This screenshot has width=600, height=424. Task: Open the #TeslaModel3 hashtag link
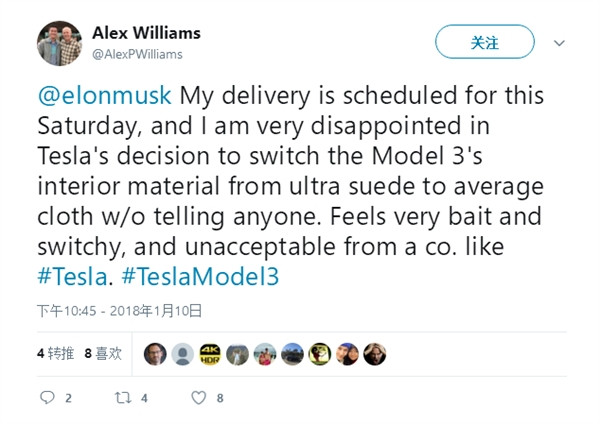pos(200,276)
